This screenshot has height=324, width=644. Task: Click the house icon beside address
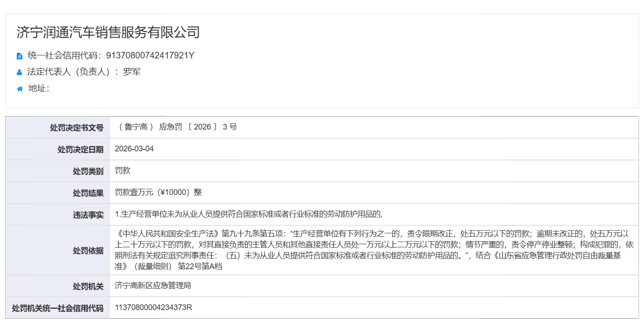coord(20,89)
